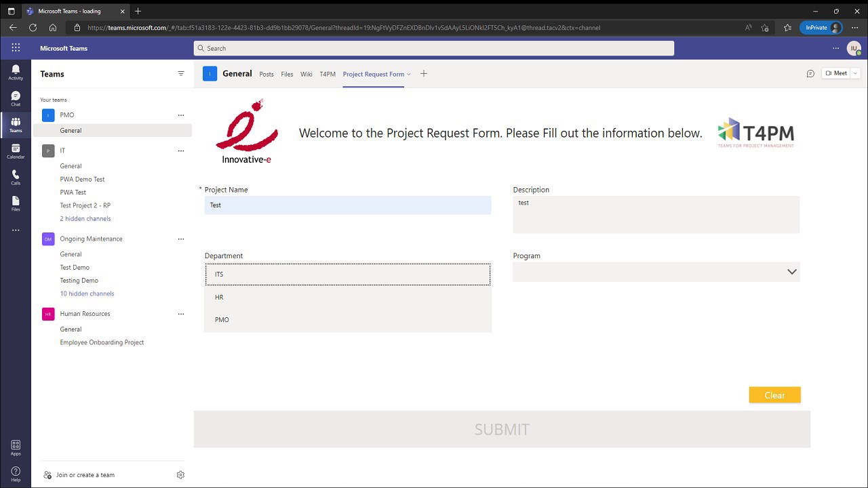Screen dimensions: 868x488
Task: Switch to the Wiki tab
Action: (x=307, y=75)
